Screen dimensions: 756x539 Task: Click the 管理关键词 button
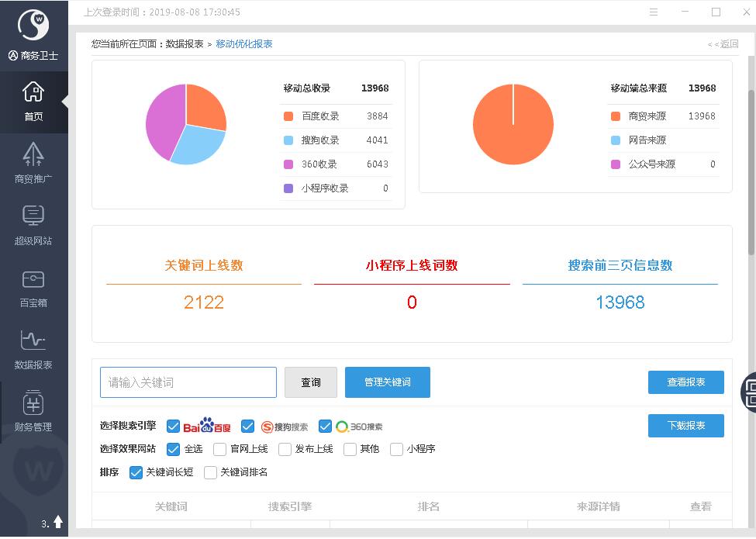pos(387,382)
